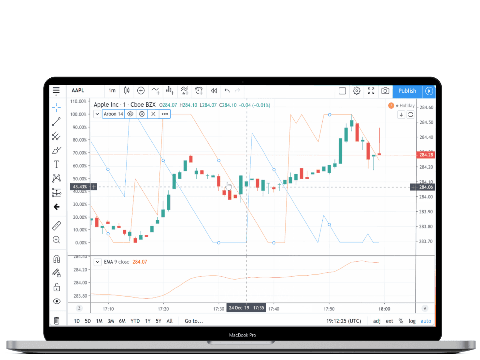Open the indicator templates icon
The height and width of the screenshot is (360, 480).
(x=184, y=90)
